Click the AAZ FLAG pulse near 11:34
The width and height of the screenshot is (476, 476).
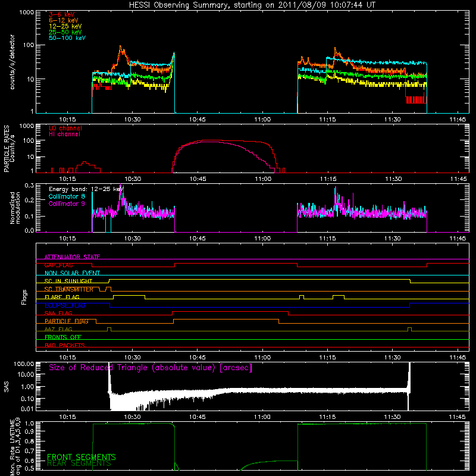(409, 329)
